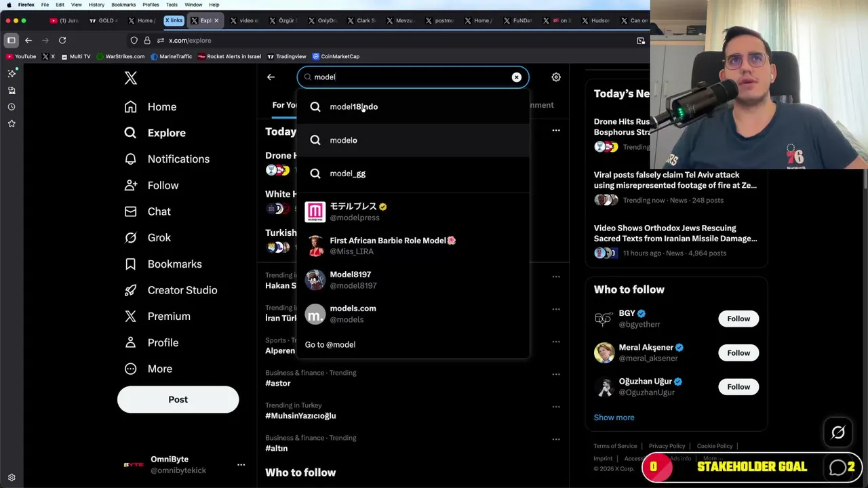Open more options for #astor trend
This screenshot has height=488, width=868.
point(556,374)
